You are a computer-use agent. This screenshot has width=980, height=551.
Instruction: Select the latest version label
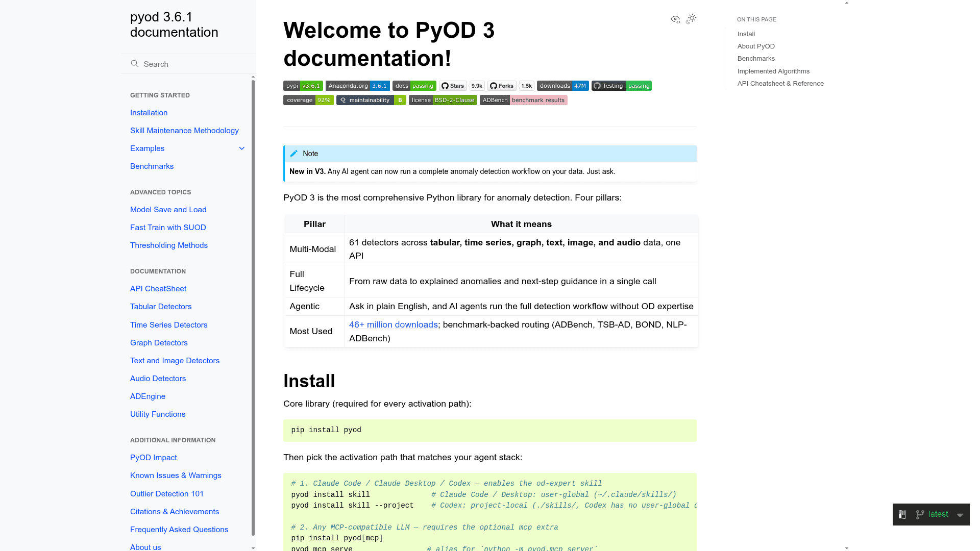[x=938, y=514]
